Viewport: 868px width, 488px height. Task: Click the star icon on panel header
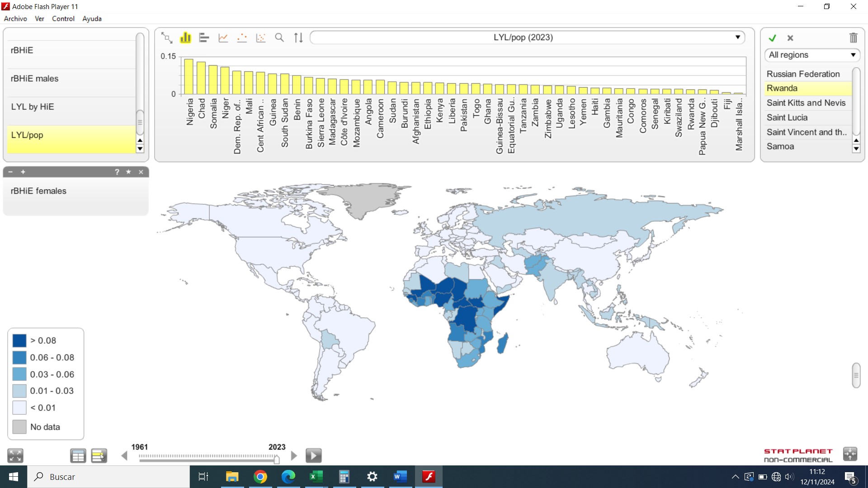pyautogui.click(x=129, y=172)
